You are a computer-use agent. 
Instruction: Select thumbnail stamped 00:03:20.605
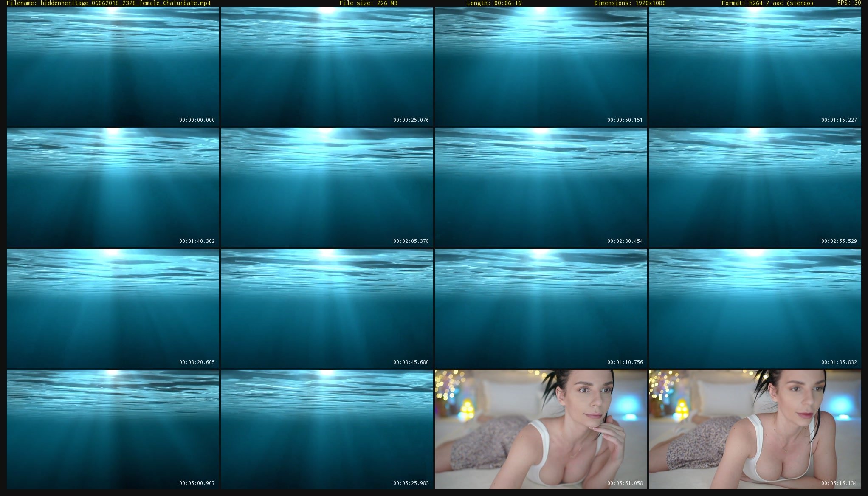pos(113,309)
